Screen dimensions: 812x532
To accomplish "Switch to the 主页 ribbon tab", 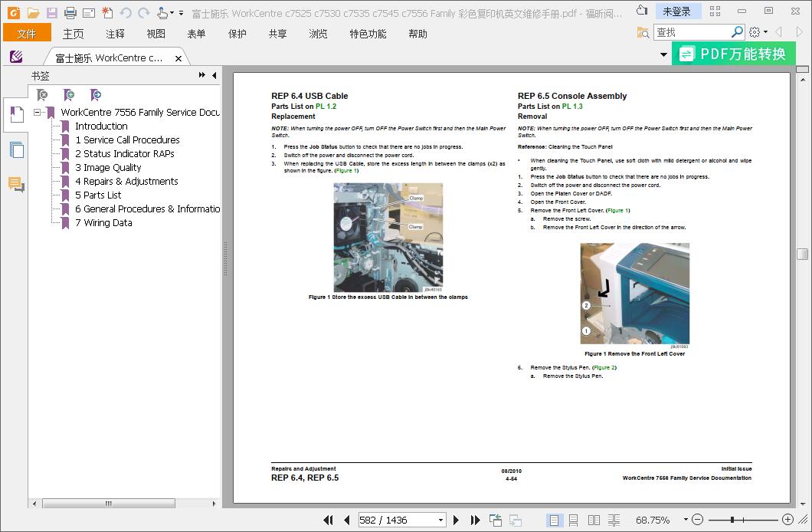I will coord(74,34).
